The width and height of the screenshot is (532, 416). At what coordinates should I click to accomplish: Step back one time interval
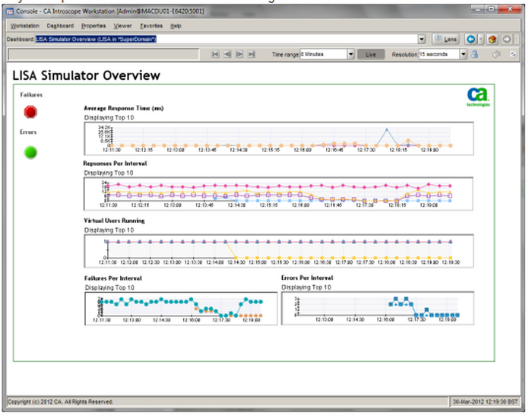click(227, 54)
